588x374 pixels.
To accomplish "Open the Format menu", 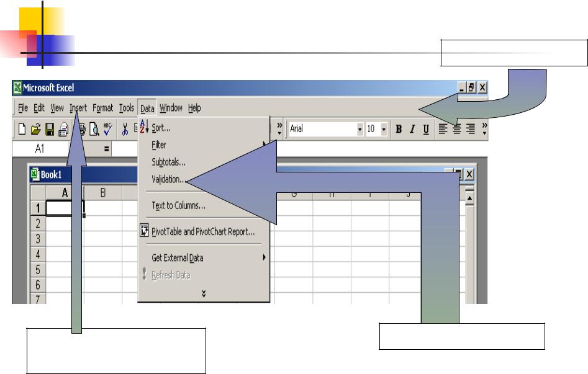I will point(102,109).
